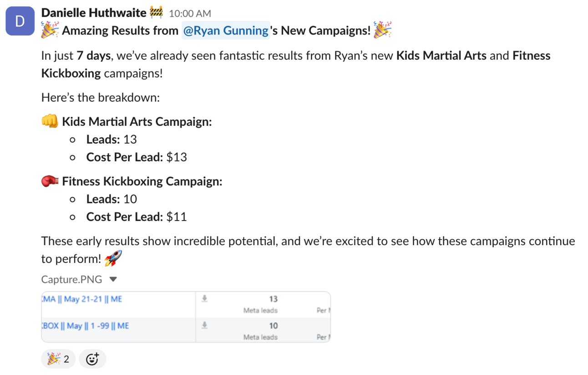Click party popper emoji after 'New Campaigns!'
The image size is (588, 375).
pyautogui.click(x=382, y=31)
